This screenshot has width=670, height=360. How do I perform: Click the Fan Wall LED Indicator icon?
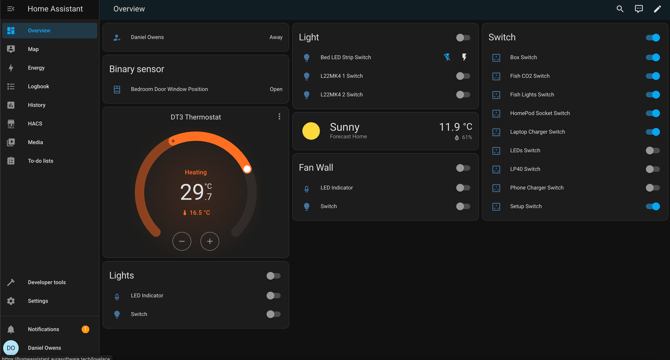tap(306, 188)
